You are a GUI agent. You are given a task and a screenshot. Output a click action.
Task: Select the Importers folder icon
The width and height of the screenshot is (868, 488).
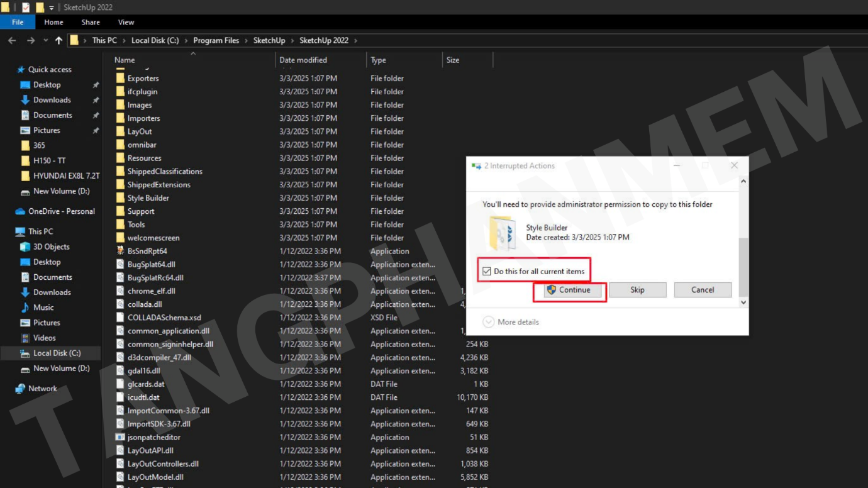(x=121, y=118)
